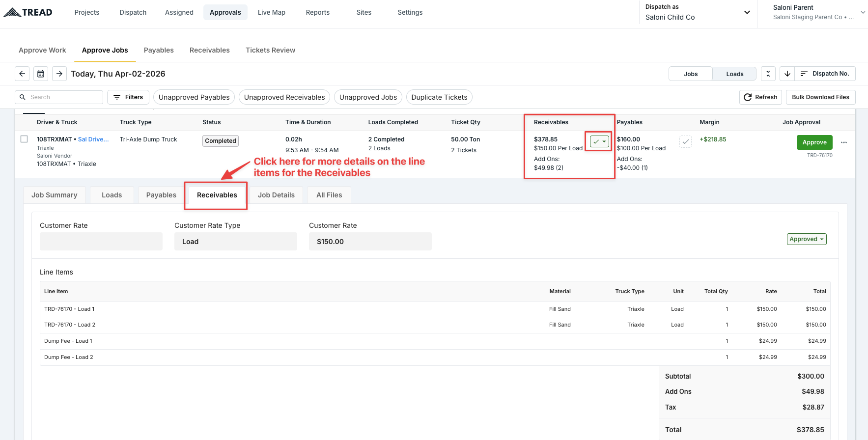Screen dimensions: 868x440
Task: Go to the previous day with the back arrow
Action: click(x=22, y=74)
